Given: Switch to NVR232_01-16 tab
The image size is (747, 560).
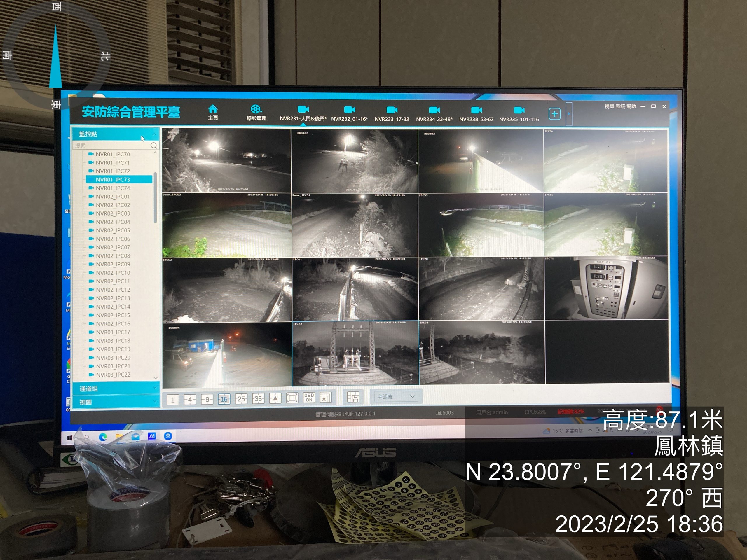Looking at the screenshot, I should coord(350,114).
